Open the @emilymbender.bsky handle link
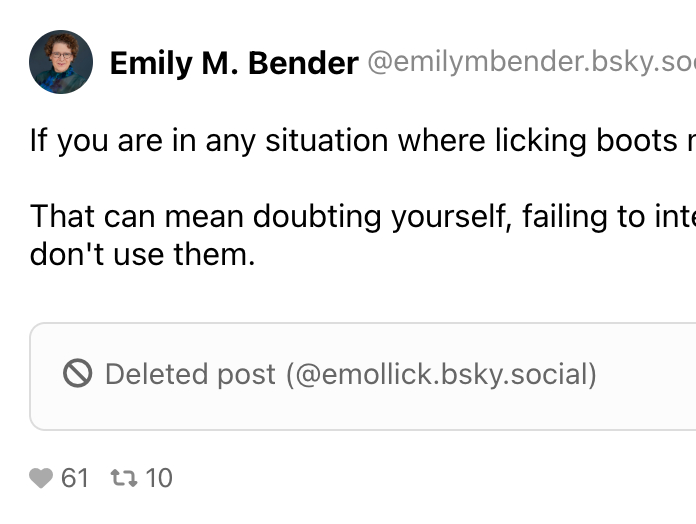This screenshot has height=524, width=696. (531, 63)
